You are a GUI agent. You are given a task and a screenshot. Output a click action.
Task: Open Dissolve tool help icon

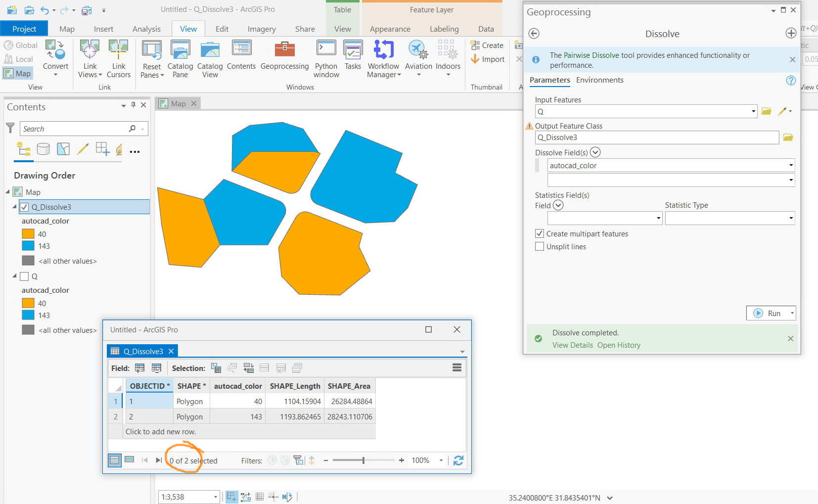(x=791, y=80)
